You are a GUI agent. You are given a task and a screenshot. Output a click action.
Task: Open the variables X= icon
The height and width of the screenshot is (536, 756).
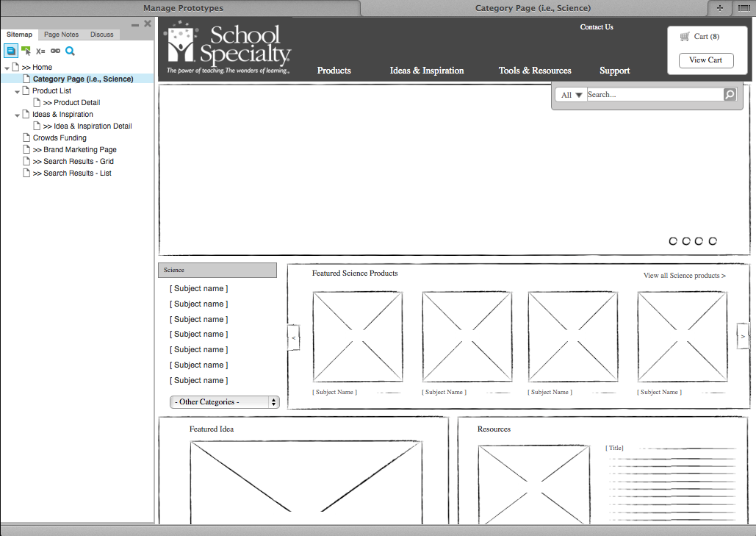pyautogui.click(x=40, y=51)
